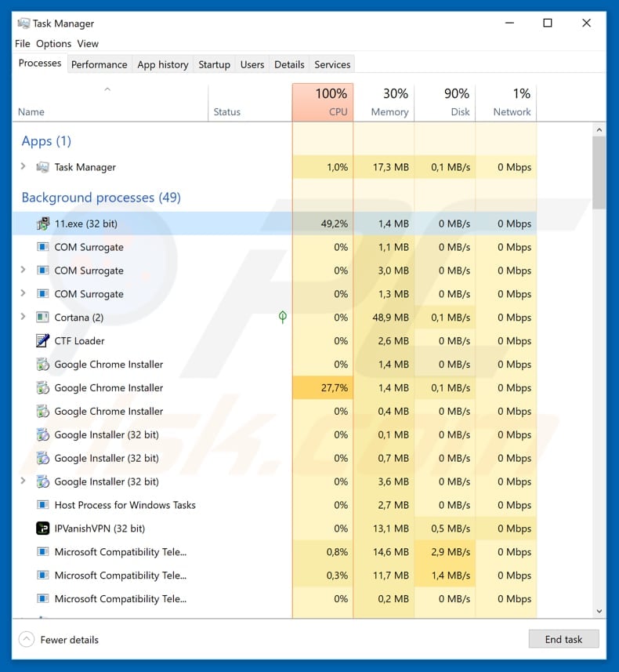This screenshot has width=619, height=672.
Task: Click the Cortana (2) process icon
Action: 42,317
